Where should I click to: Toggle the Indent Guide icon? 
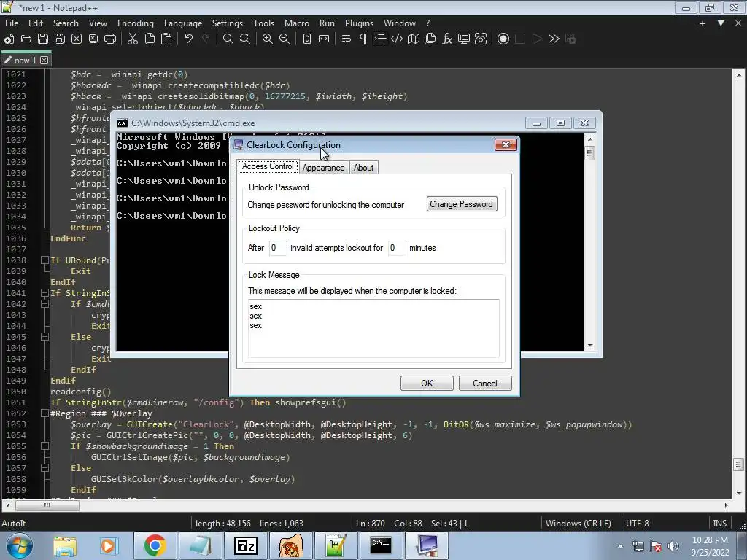[x=379, y=39]
